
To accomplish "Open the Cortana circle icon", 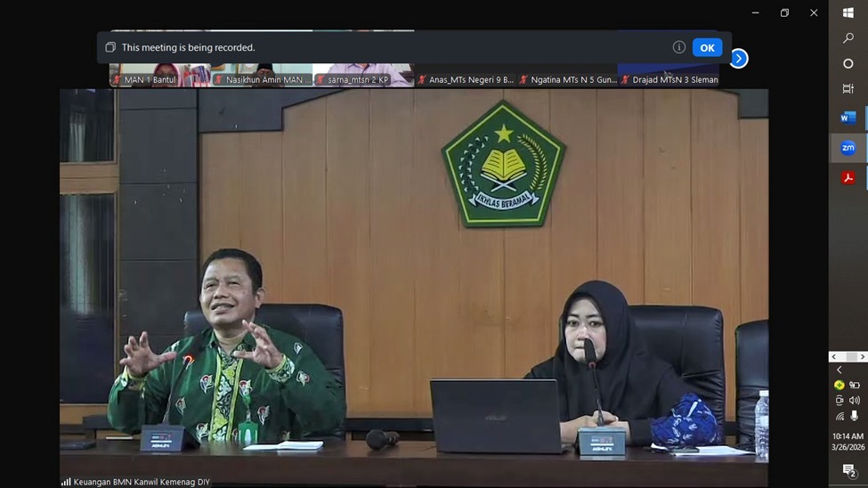I will pyautogui.click(x=848, y=64).
